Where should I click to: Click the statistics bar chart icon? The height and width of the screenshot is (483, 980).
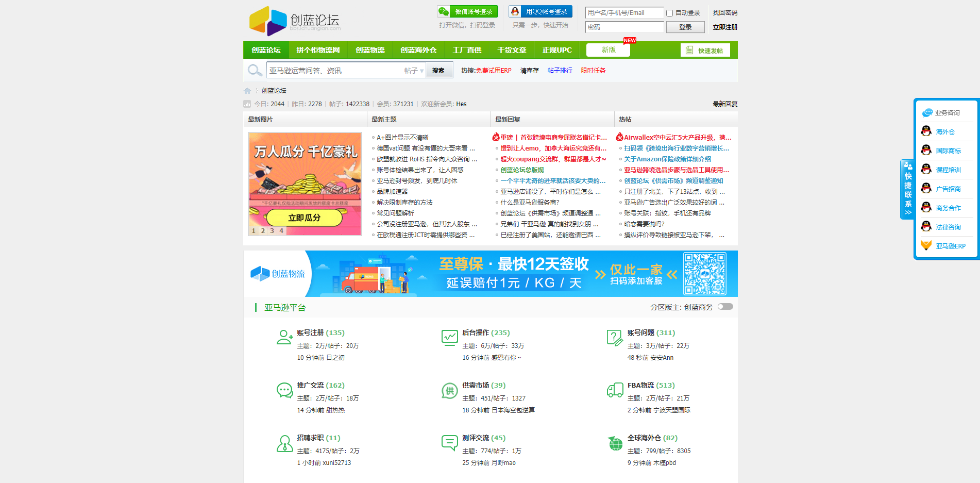click(247, 104)
